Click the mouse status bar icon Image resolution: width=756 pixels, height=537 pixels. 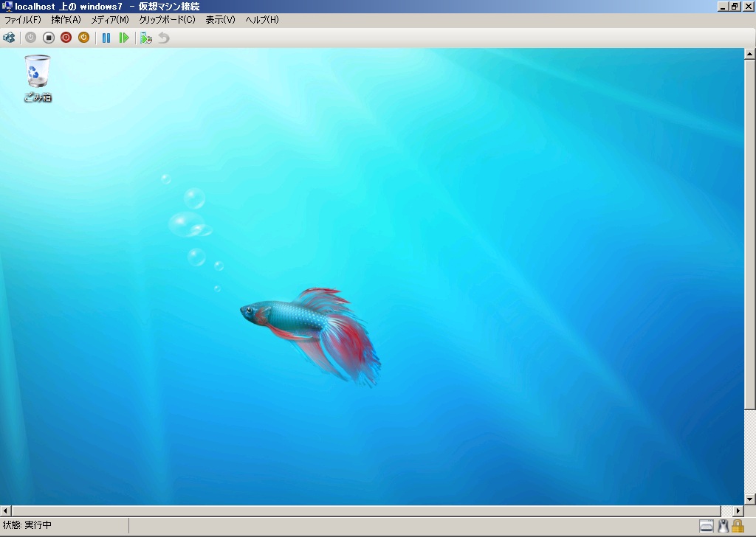point(723,526)
